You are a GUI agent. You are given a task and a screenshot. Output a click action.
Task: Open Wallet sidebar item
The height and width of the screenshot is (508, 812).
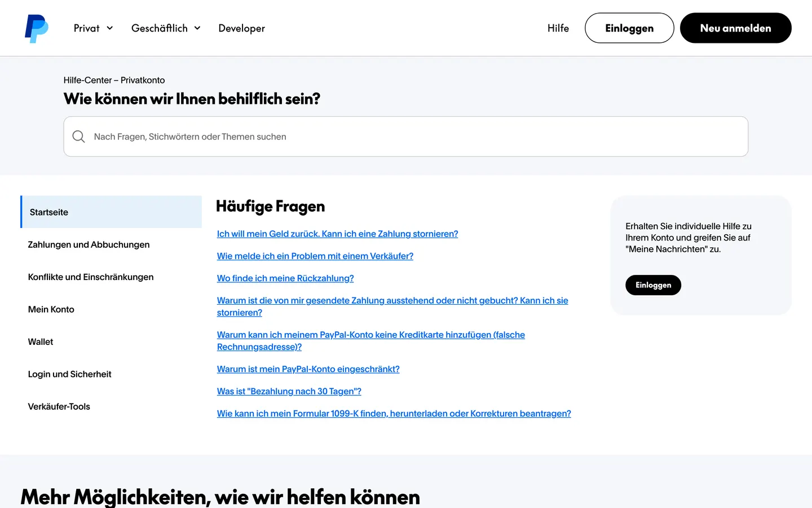click(x=111, y=341)
